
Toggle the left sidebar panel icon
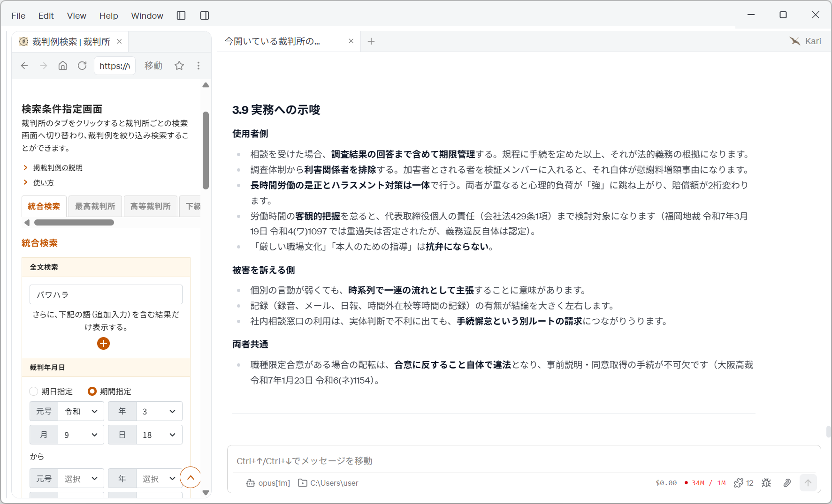point(181,15)
